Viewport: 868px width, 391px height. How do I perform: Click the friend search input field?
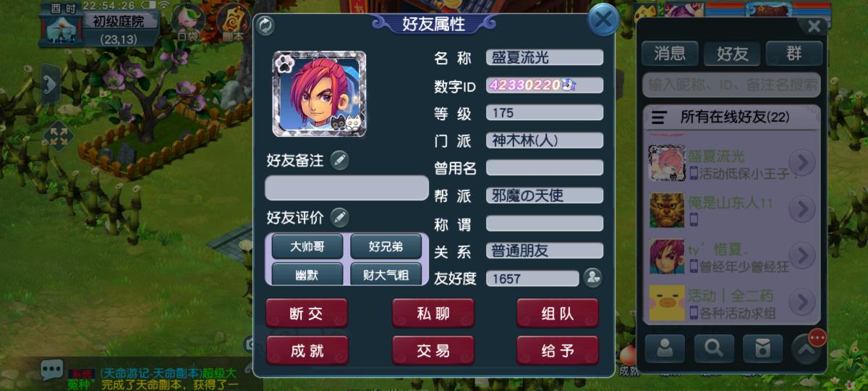pos(731,85)
